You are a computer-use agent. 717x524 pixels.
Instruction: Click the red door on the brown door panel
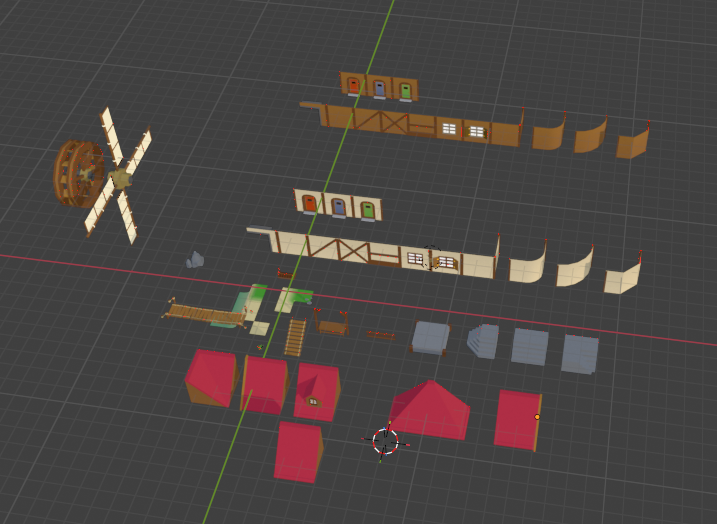[x=354, y=87]
